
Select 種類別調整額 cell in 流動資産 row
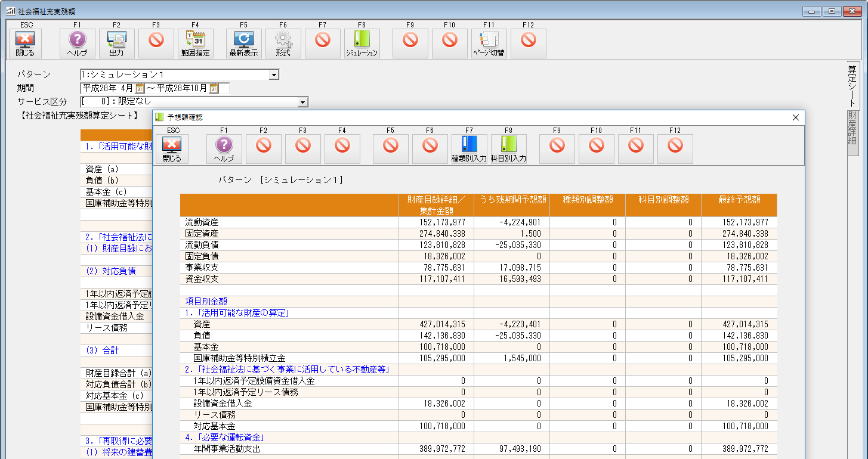pyautogui.click(x=587, y=222)
